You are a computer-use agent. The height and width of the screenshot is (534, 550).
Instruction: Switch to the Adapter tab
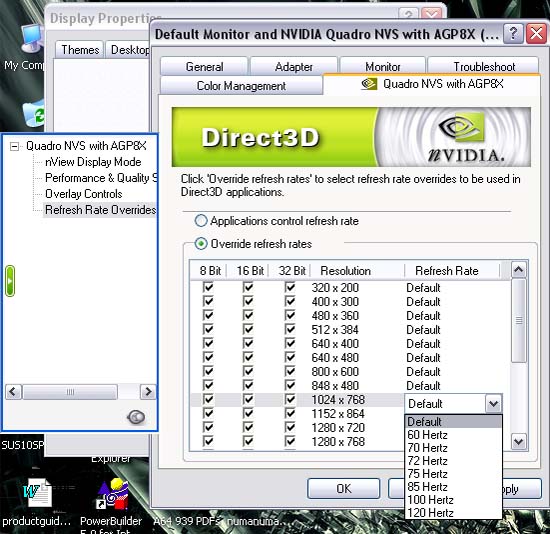(x=294, y=66)
